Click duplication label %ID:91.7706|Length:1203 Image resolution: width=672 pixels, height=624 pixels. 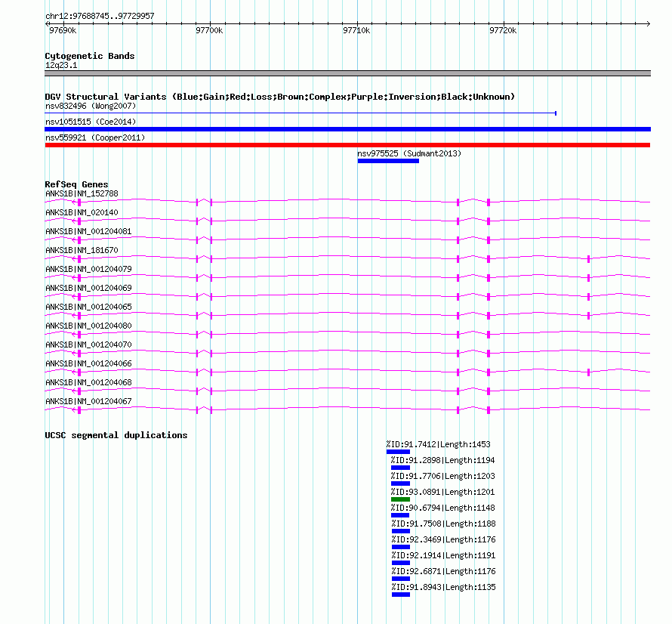442,477
